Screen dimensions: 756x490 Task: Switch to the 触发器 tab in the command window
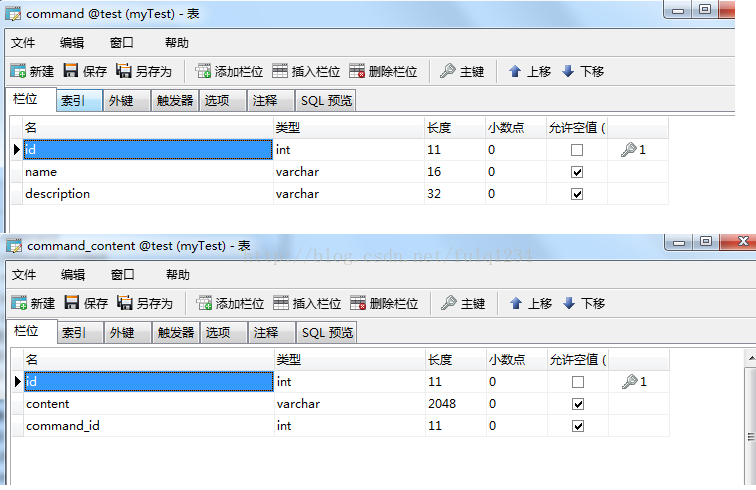(175, 100)
